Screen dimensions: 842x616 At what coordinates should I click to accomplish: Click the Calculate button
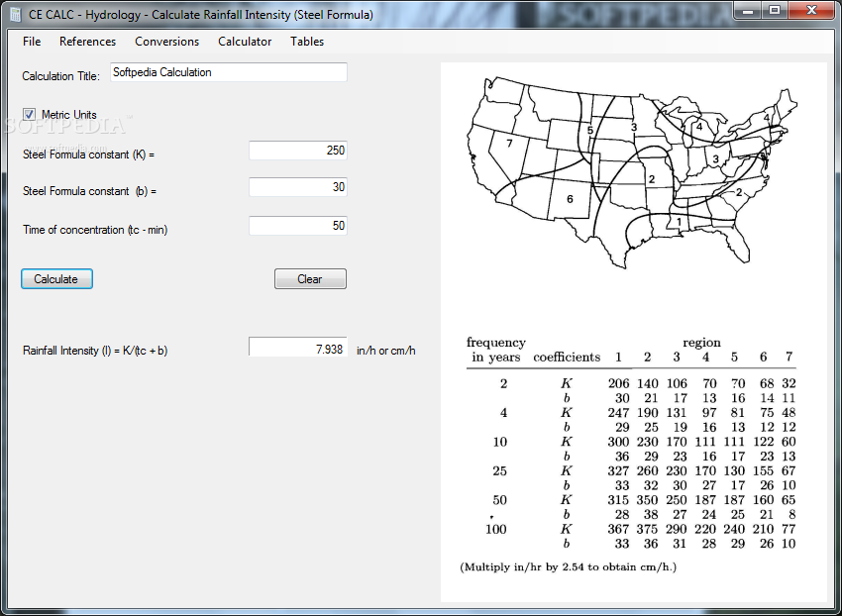[x=56, y=278]
